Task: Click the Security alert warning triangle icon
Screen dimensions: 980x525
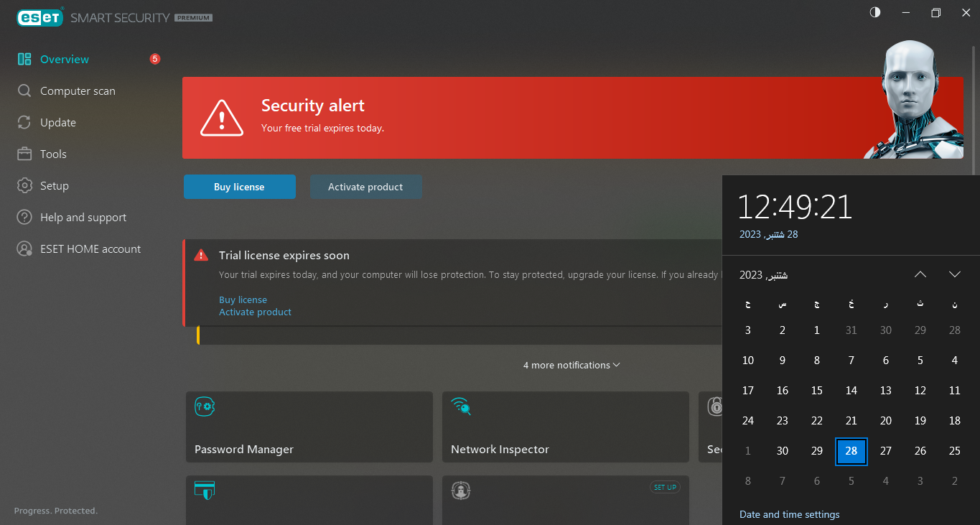Action: 222,118
